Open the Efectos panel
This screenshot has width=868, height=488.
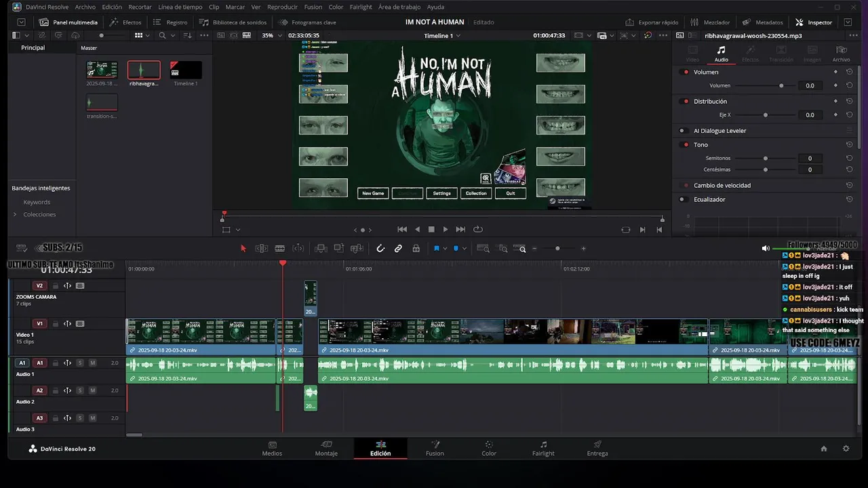click(126, 22)
